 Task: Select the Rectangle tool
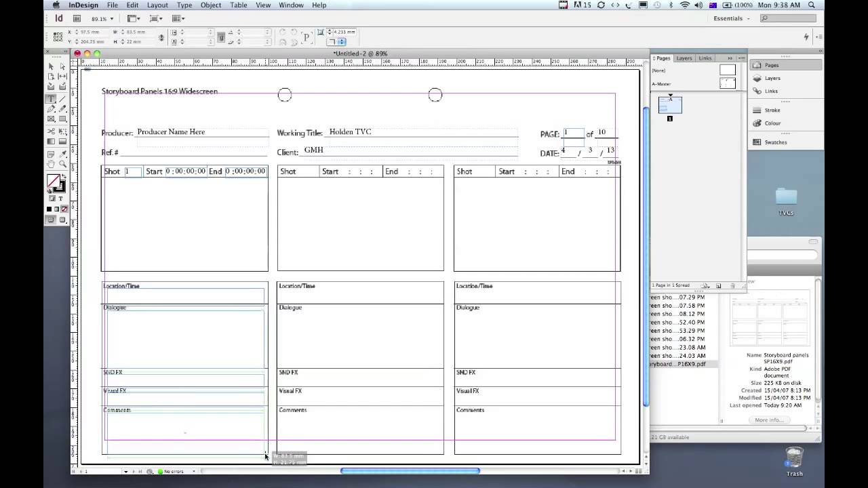pyautogui.click(x=62, y=119)
